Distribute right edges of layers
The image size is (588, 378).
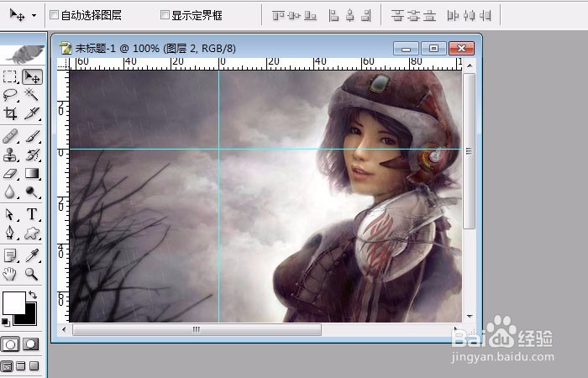[x=486, y=16]
